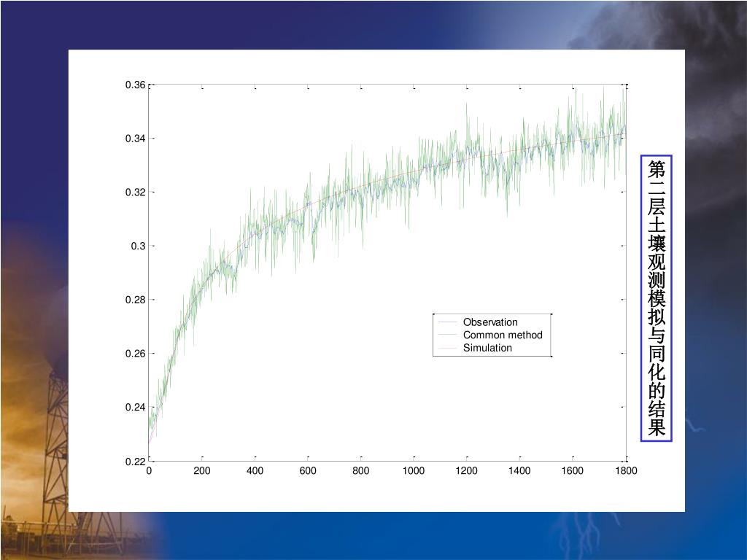Select the 0.24 y-axis tick label
The image size is (747, 560).
(135, 407)
